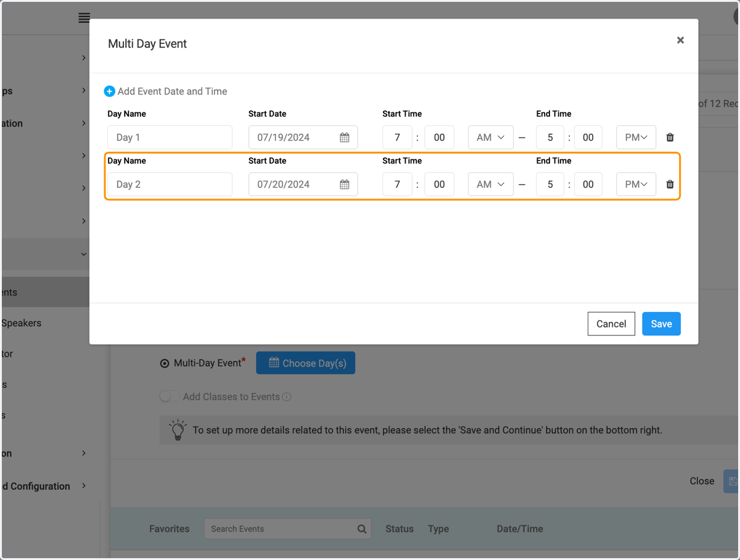740x560 pixels.
Task: Toggle the Add Classes to Events switch
Action: click(170, 397)
